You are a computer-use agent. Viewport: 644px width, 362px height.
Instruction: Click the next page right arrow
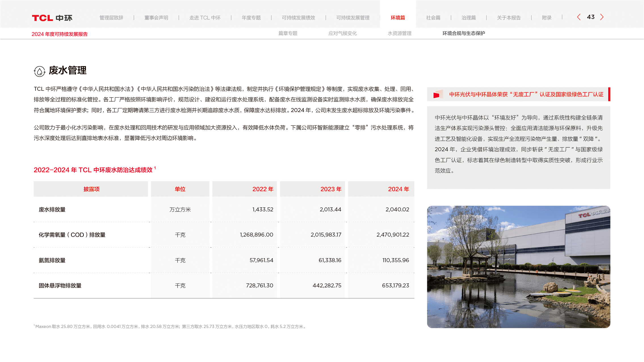[x=602, y=17]
